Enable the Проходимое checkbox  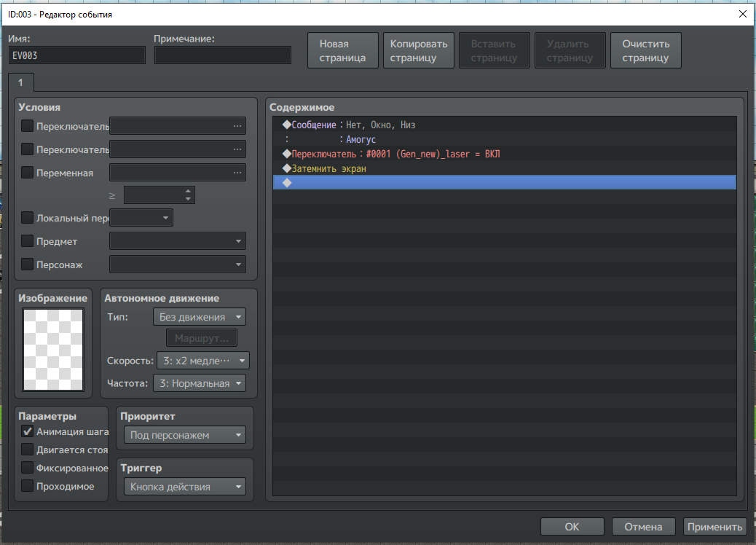[x=28, y=486]
